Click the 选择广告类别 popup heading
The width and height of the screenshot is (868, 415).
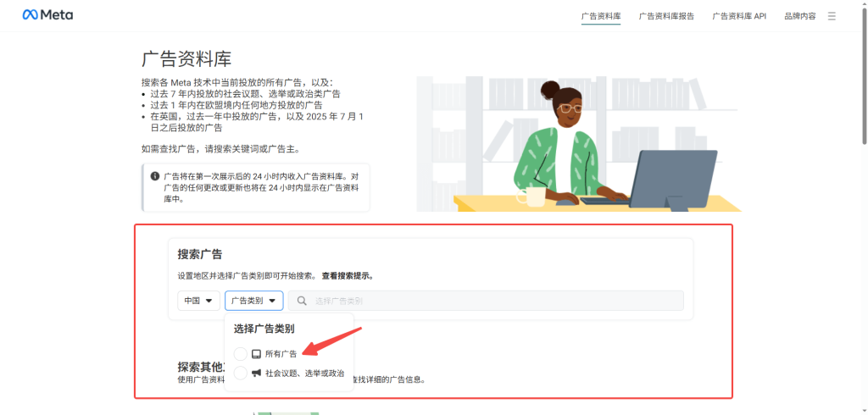coord(264,329)
